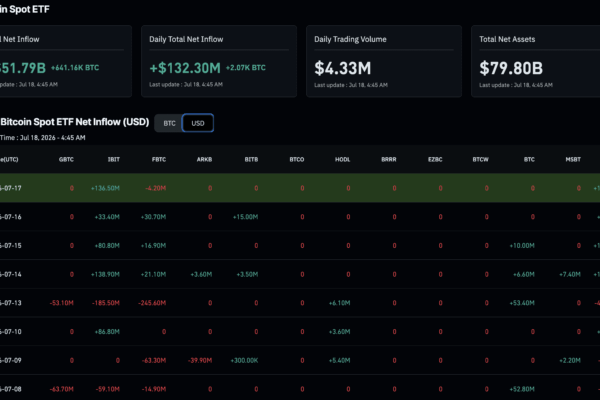This screenshot has height=400, width=600.
Task: Select the highlighted 07-17 table row
Action: (300, 188)
